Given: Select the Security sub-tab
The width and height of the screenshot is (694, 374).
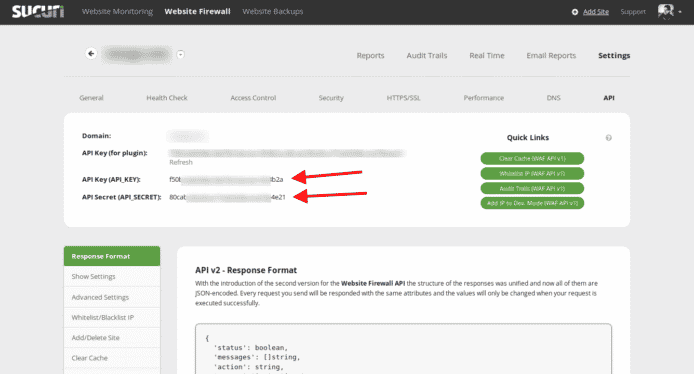Looking at the screenshot, I should [x=331, y=98].
